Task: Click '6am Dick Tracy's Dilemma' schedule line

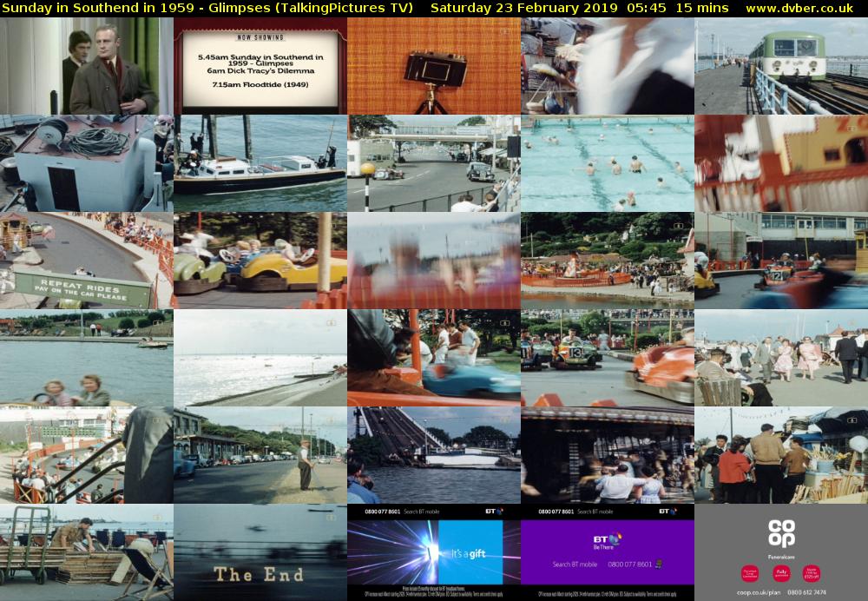Action: (260, 71)
